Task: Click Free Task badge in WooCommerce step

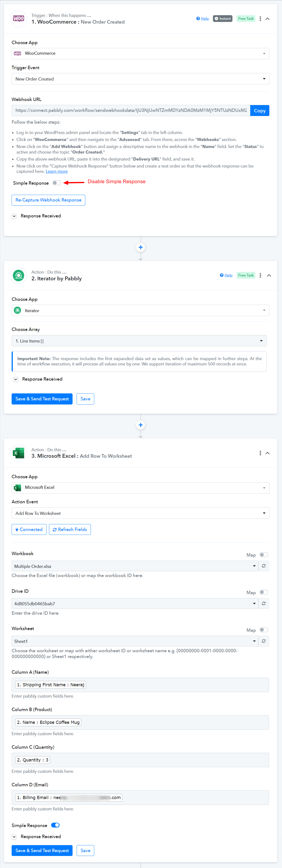Action: (246, 19)
